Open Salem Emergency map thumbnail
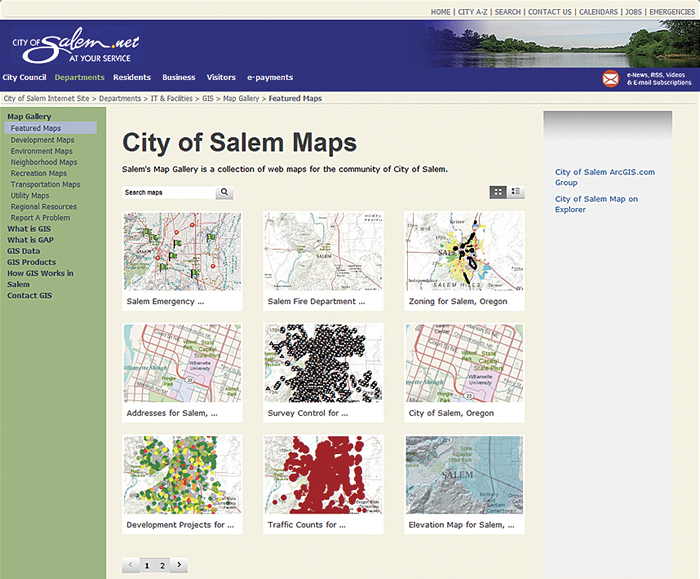 click(x=182, y=251)
